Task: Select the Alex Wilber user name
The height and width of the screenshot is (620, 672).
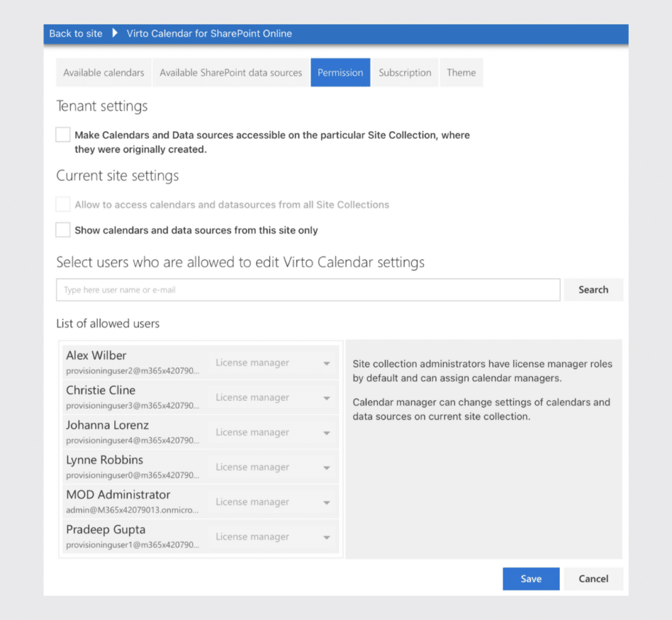Action: click(96, 355)
